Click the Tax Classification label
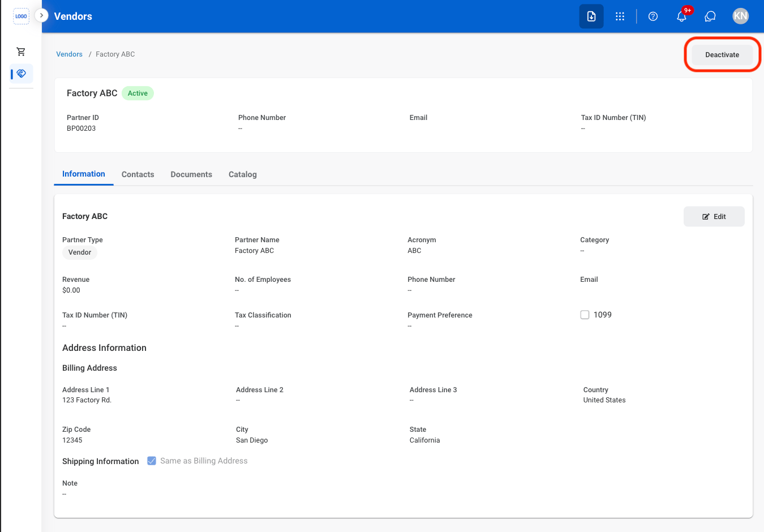Viewport: 764px width, 532px height. [263, 315]
